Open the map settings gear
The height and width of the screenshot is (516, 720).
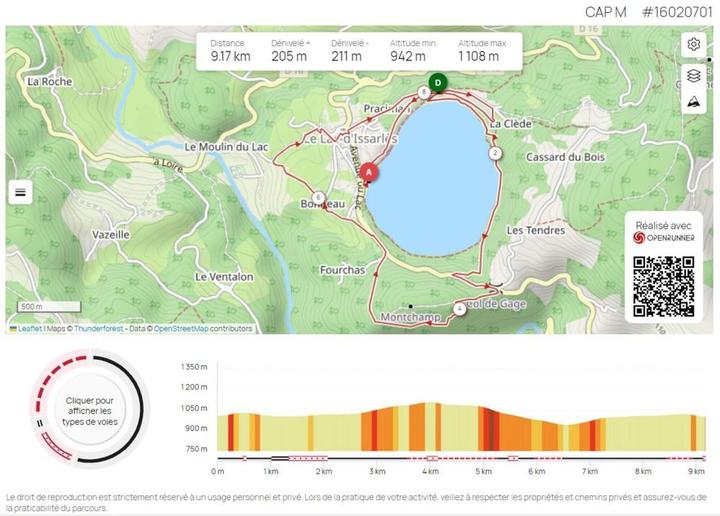693,45
